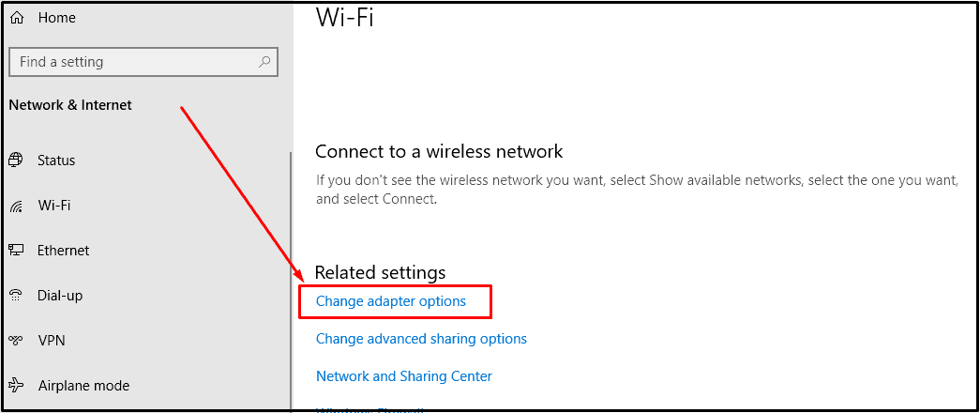The width and height of the screenshot is (980, 413).
Task: Click the Home house icon
Action: (x=16, y=18)
